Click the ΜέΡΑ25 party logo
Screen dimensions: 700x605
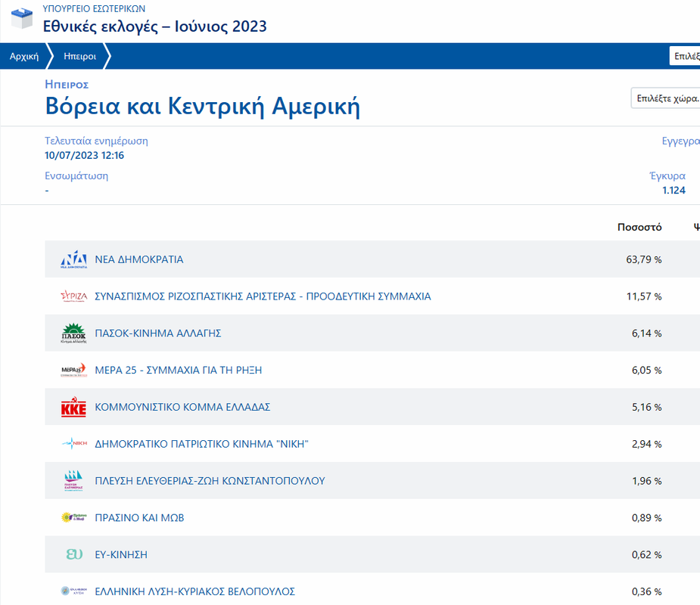(73, 370)
